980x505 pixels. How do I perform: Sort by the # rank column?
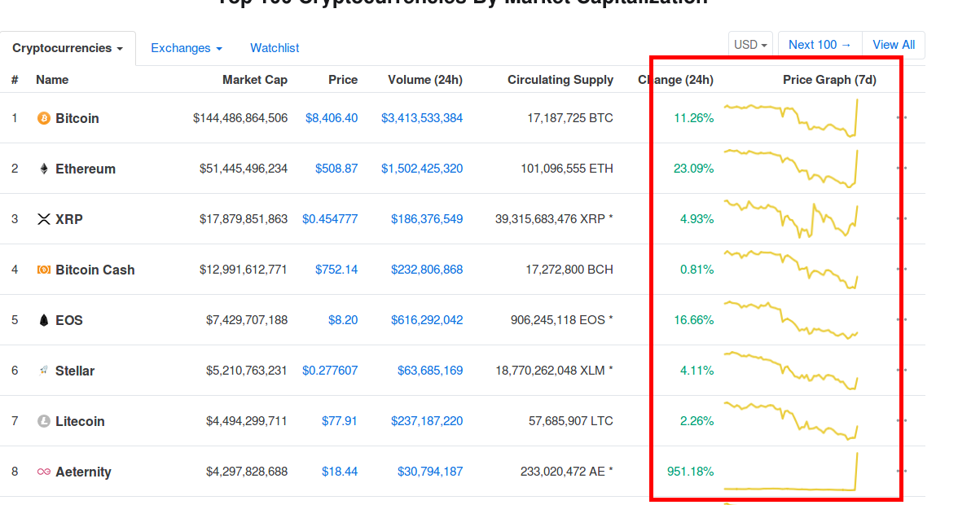pos(15,80)
